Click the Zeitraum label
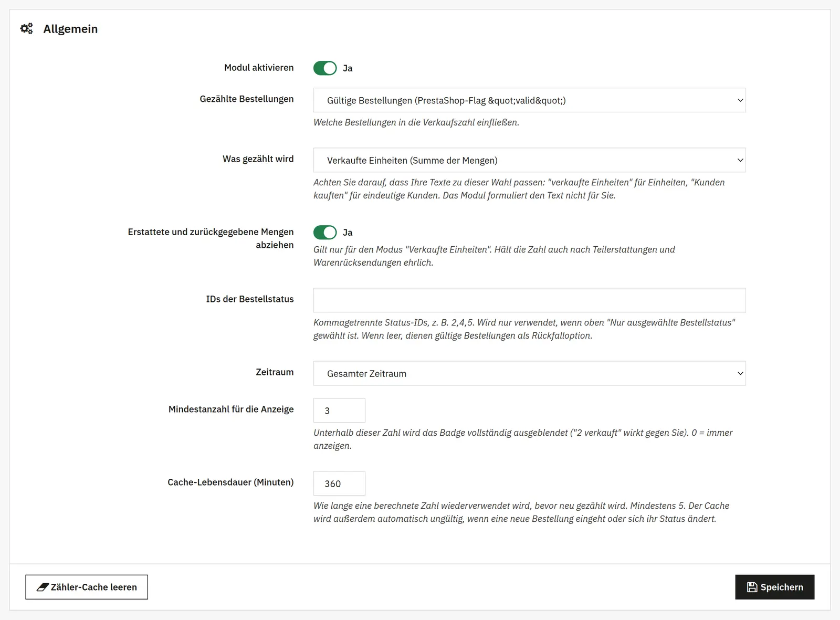This screenshot has height=620, width=840. [275, 372]
